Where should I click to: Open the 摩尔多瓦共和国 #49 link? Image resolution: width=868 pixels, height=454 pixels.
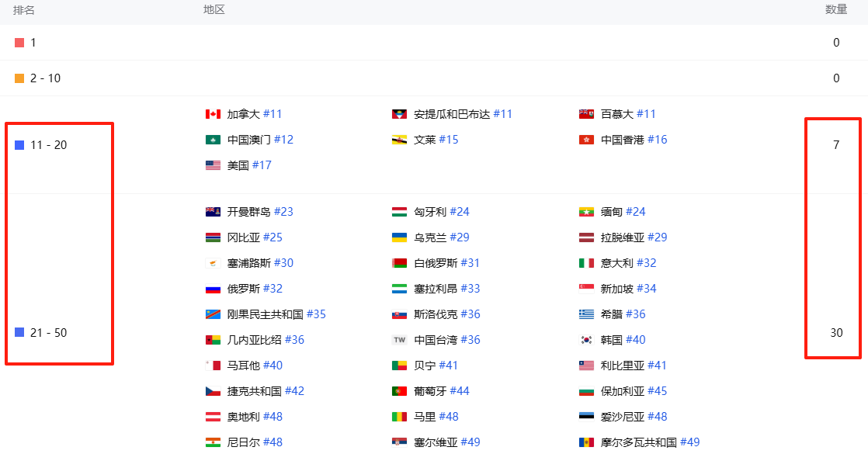tap(650, 442)
